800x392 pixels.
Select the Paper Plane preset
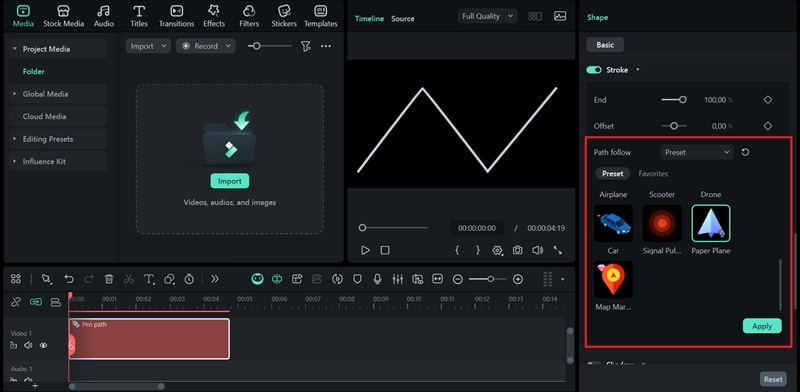711,224
